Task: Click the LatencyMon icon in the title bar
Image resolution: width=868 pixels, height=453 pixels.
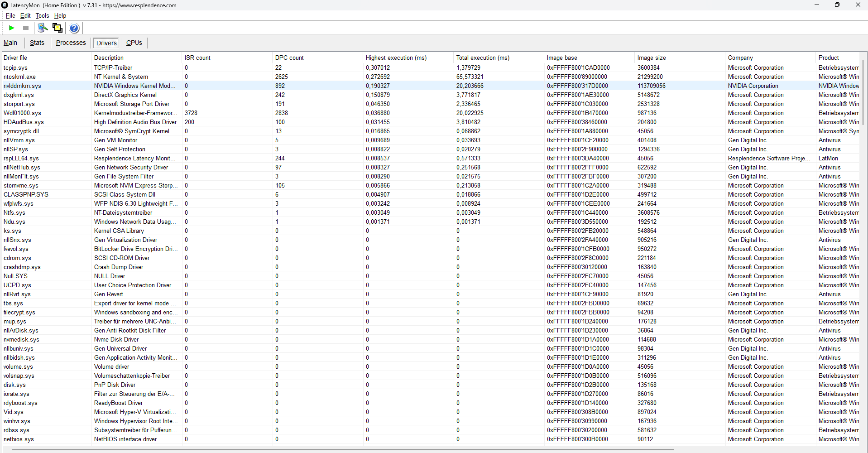Action: (5, 5)
